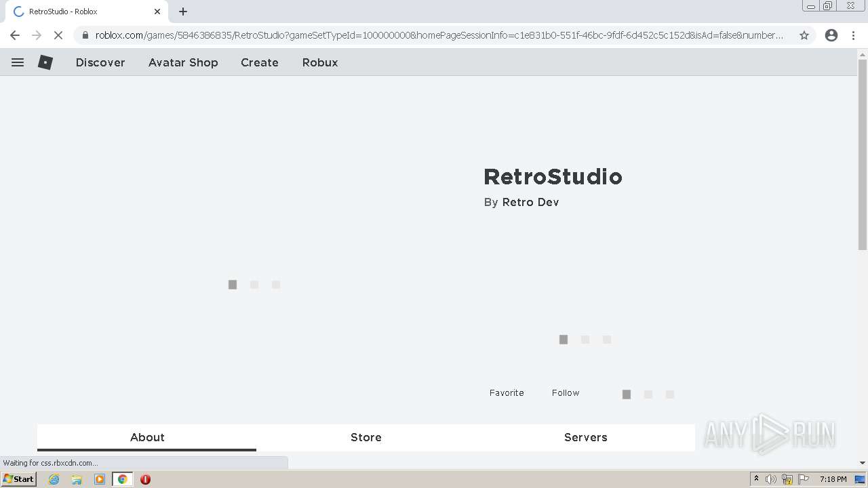Switch to the Servers tab
Image resolution: width=868 pixels, height=488 pixels.
click(586, 437)
